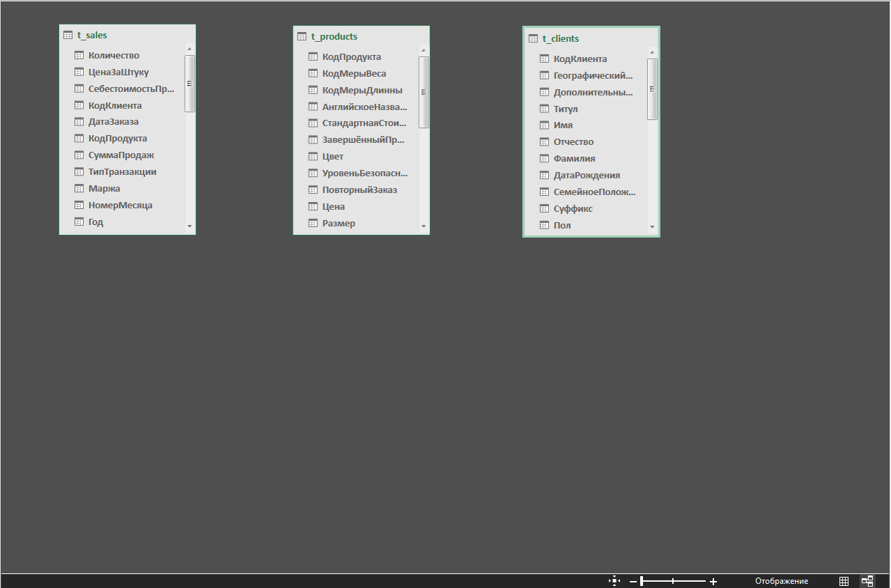891x588 pixels.
Task: Click scroll up arrow in t_sales table
Action: click(189, 49)
